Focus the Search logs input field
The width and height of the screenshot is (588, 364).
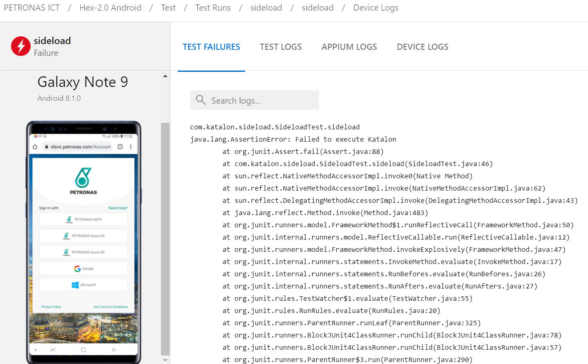click(x=254, y=100)
